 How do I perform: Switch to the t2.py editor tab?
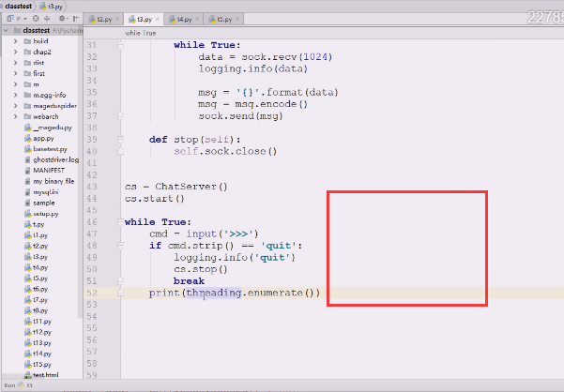coord(104,20)
